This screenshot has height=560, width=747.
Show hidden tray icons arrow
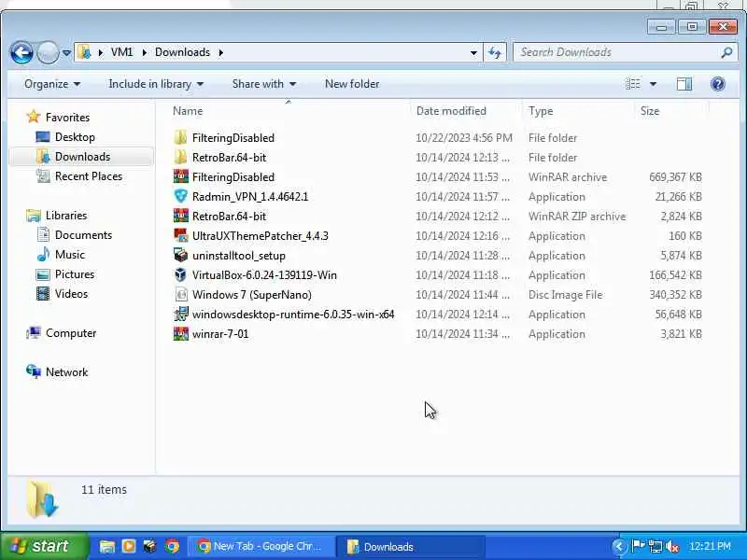[619, 546]
